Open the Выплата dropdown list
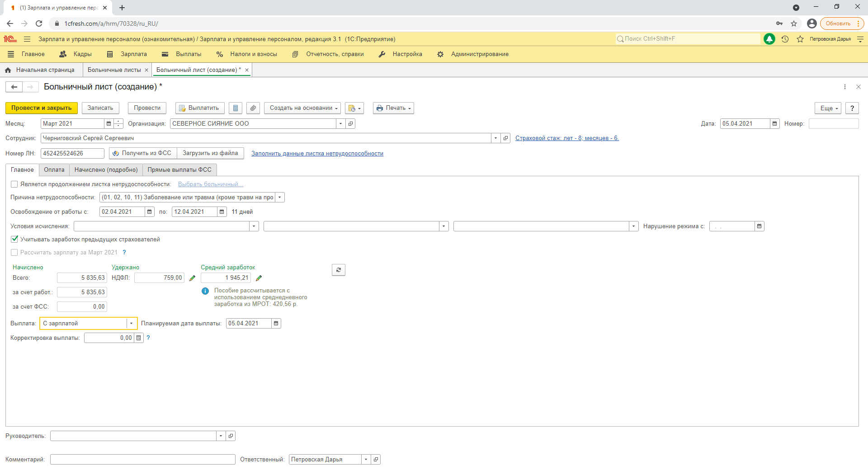The image size is (868, 470). tap(131, 323)
